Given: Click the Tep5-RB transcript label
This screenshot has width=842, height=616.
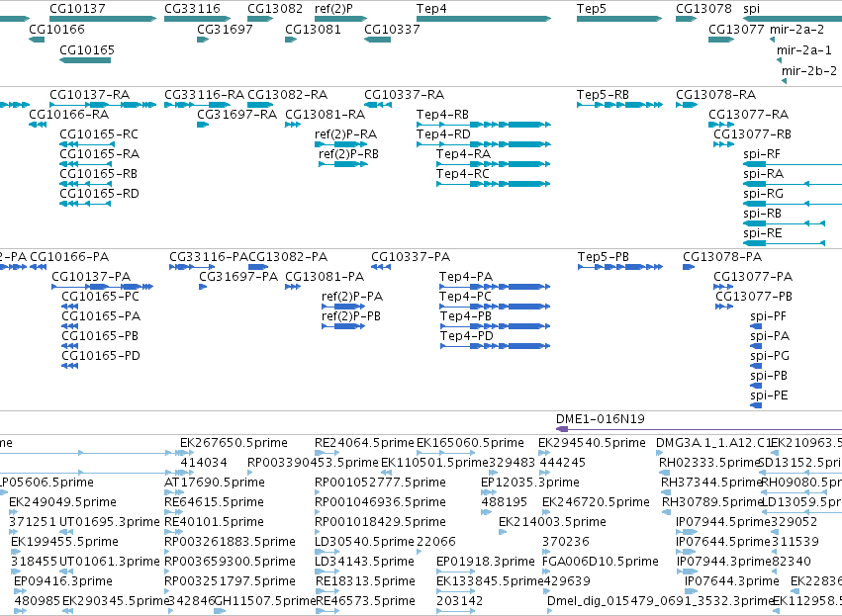Looking at the screenshot, I should point(603,95).
